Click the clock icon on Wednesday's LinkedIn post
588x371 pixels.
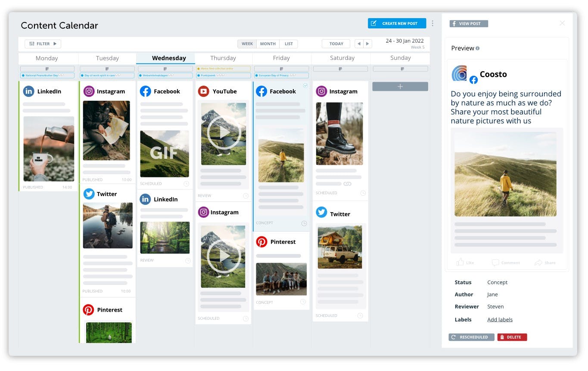click(188, 260)
